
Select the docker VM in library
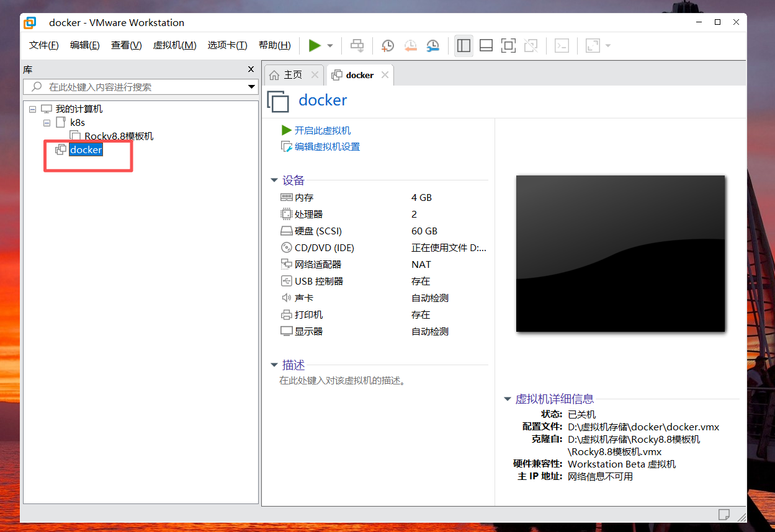click(86, 150)
